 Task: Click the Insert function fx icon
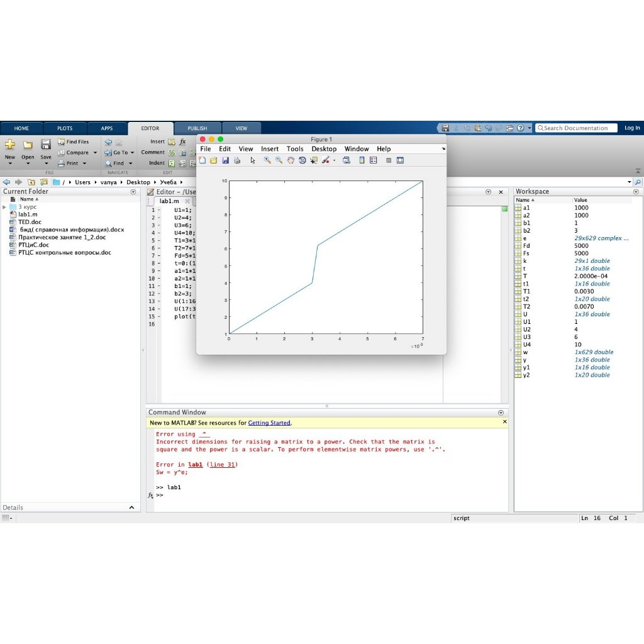tap(183, 142)
